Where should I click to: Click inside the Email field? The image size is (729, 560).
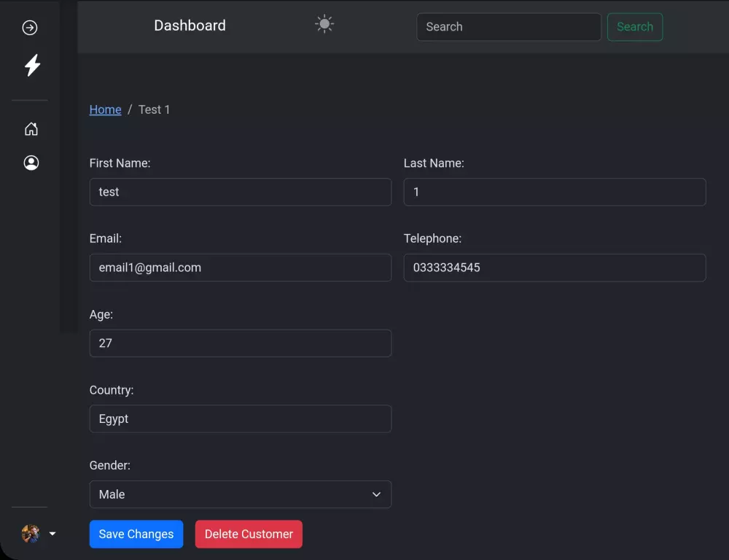coord(241,268)
